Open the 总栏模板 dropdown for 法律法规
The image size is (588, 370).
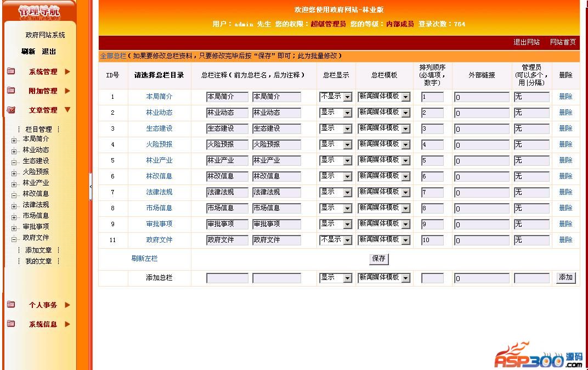coord(384,192)
